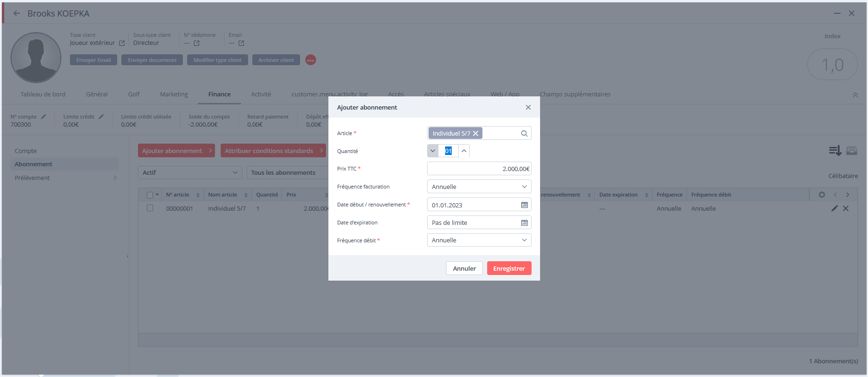This screenshot has height=377, width=868.
Task: Remove the Individuel 5/7 article tag
Action: pos(476,133)
